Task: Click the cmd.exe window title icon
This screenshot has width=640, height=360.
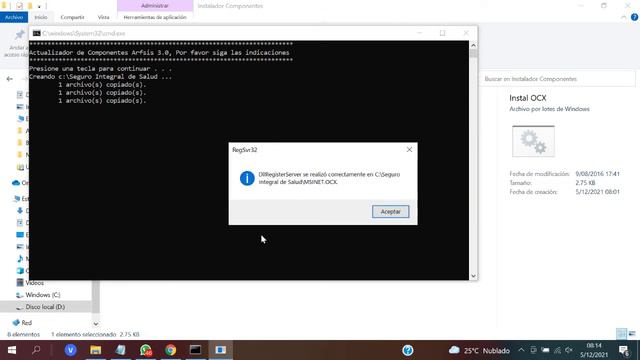Action: pos(37,33)
